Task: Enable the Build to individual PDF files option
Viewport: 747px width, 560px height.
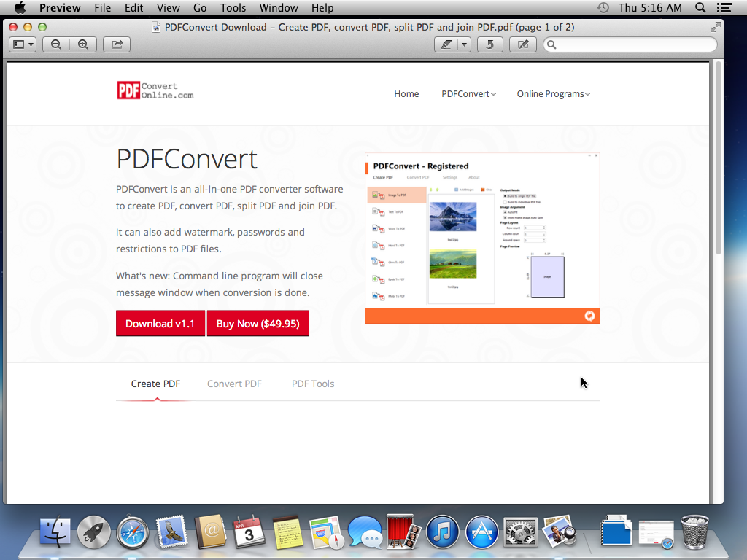Action: (505, 202)
